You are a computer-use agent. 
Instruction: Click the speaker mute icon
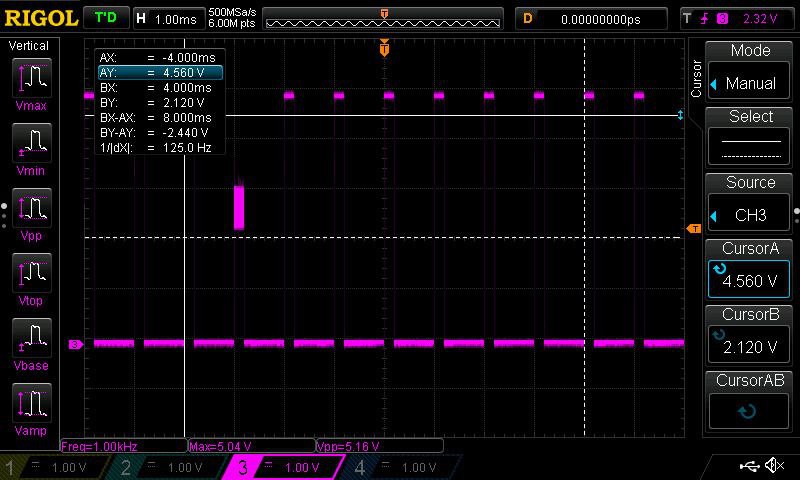tap(774, 466)
